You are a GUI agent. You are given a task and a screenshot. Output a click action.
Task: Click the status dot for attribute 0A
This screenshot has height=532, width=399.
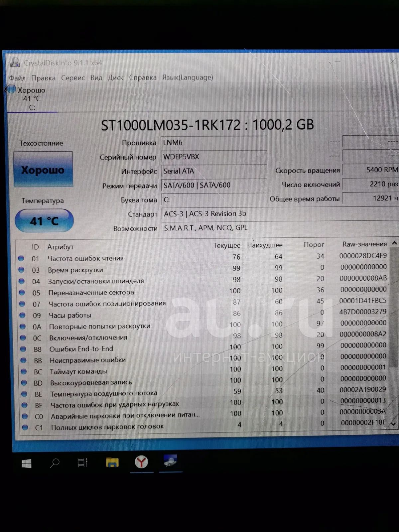tap(23, 327)
